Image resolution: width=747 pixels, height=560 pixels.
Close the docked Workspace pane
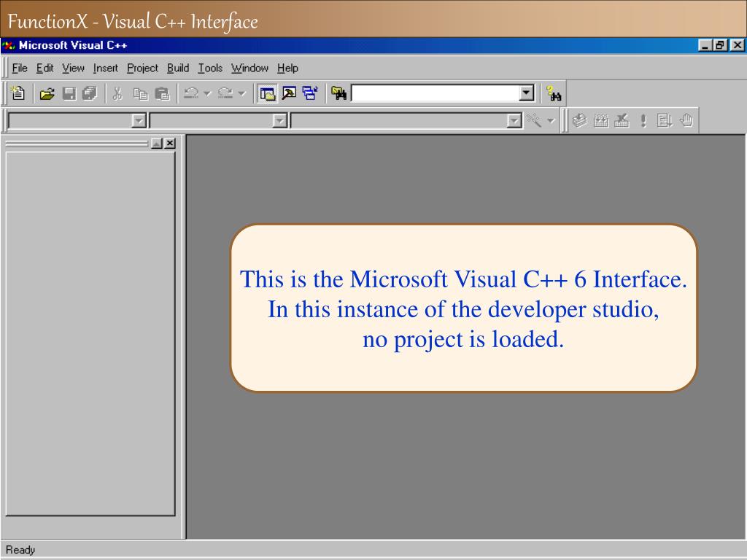[x=170, y=144]
